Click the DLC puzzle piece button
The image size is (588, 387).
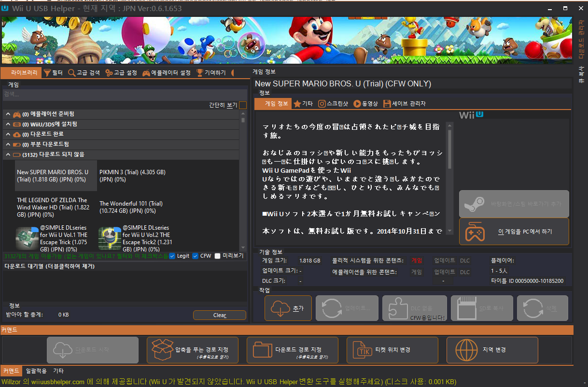(414, 308)
